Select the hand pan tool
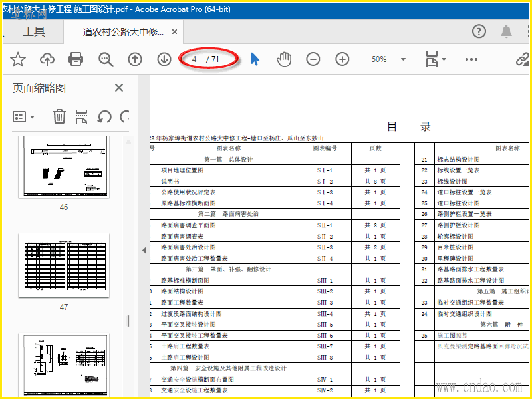The width and height of the screenshot is (532, 399). [x=284, y=59]
